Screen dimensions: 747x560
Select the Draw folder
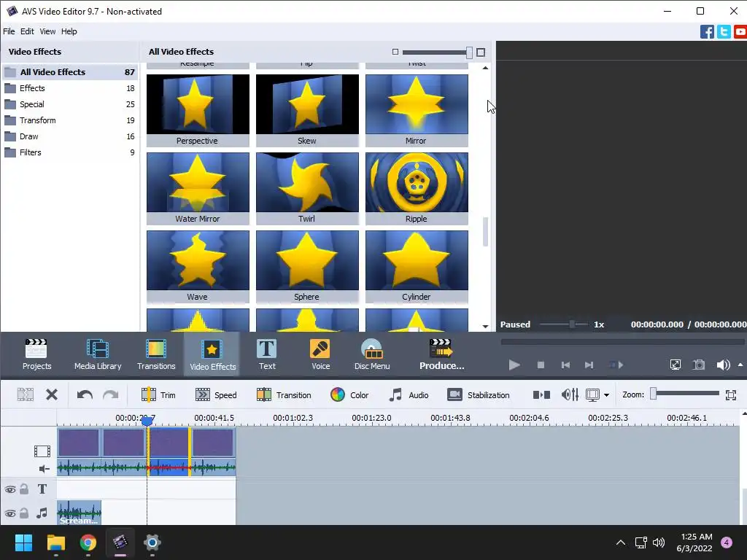click(70, 136)
